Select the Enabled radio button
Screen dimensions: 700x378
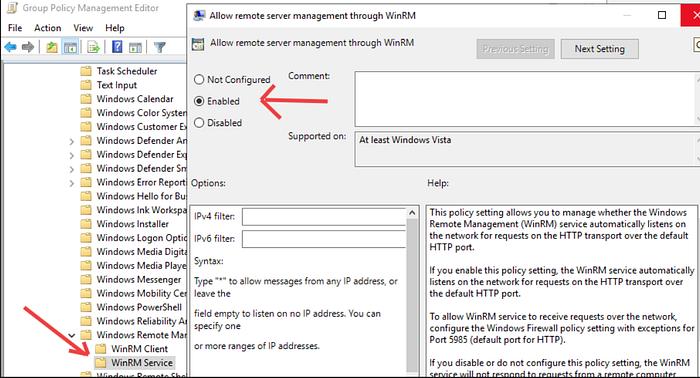(199, 101)
